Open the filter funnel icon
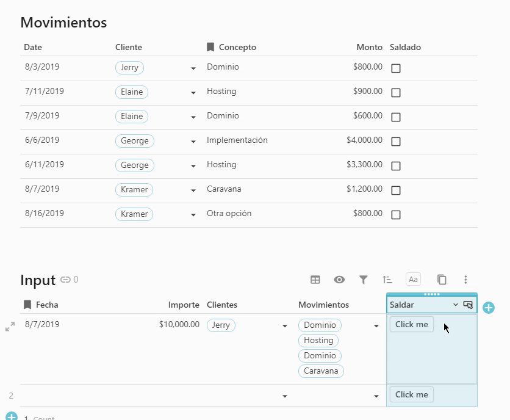 pyautogui.click(x=364, y=280)
